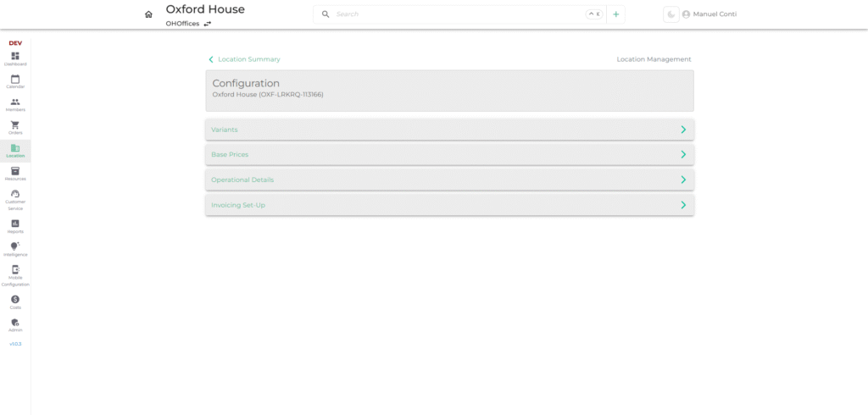Switch location using OHOffices swap arrows
This screenshot has height=415, width=868.
click(x=208, y=24)
